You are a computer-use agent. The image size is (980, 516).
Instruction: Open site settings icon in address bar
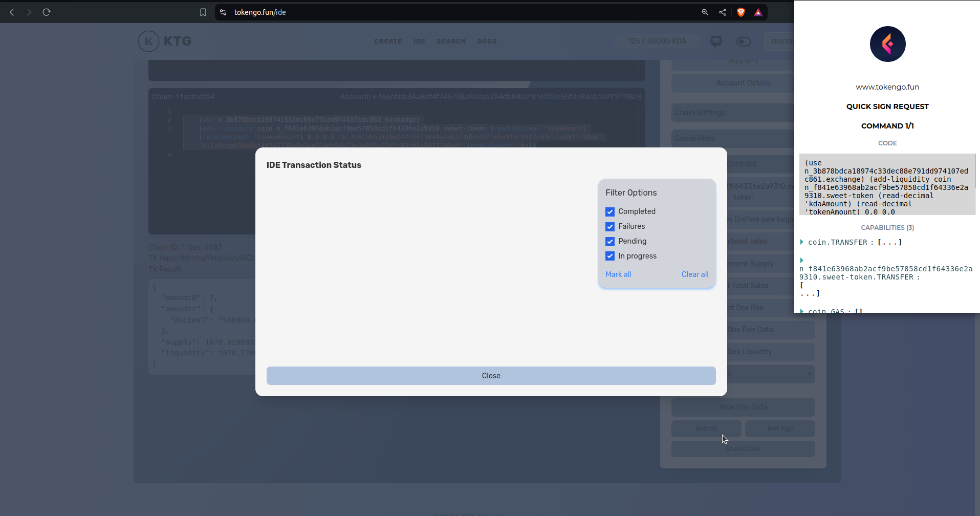coord(223,12)
